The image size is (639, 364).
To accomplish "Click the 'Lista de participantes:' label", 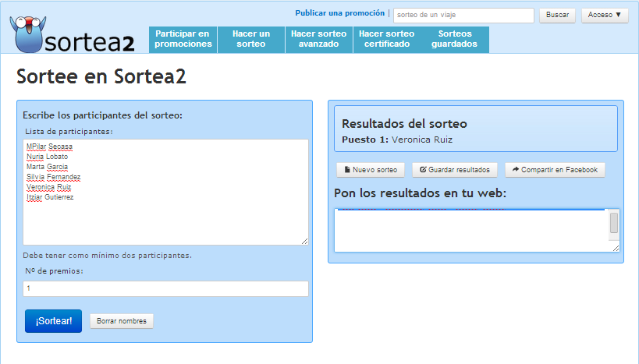I will pos(69,132).
